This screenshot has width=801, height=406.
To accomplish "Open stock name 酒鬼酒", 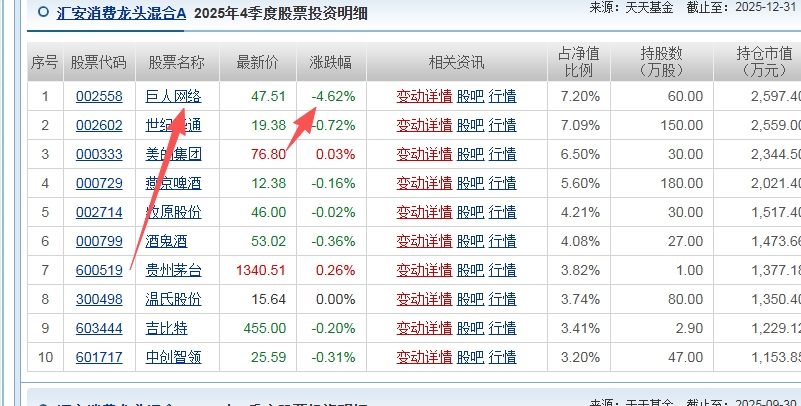I will [x=167, y=241].
